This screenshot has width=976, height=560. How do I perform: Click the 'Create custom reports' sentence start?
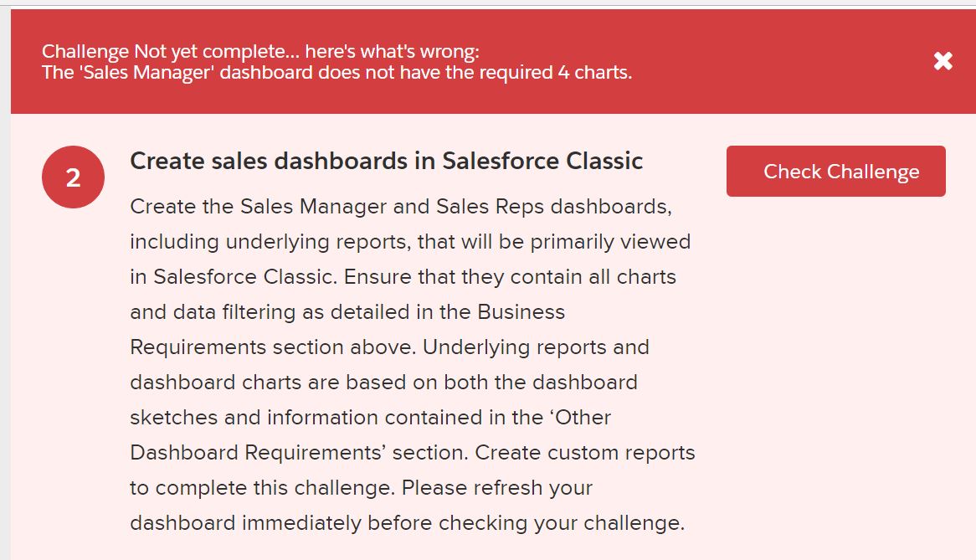pyautogui.click(x=585, y=453)
